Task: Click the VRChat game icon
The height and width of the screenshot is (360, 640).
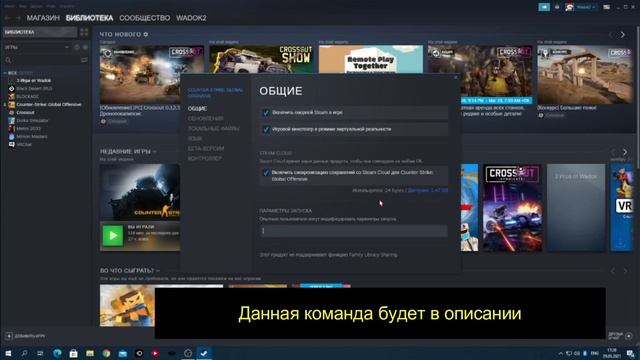Action: point(11,144)
